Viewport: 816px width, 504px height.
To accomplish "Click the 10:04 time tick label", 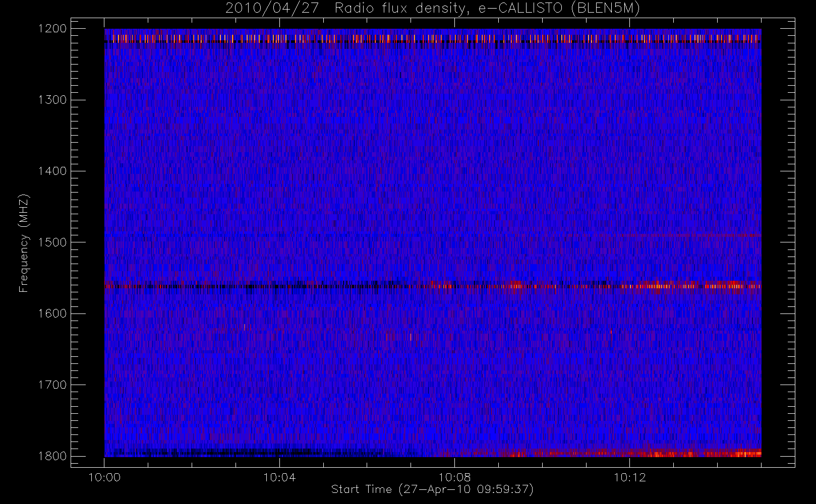I will [x=279, y=477].
